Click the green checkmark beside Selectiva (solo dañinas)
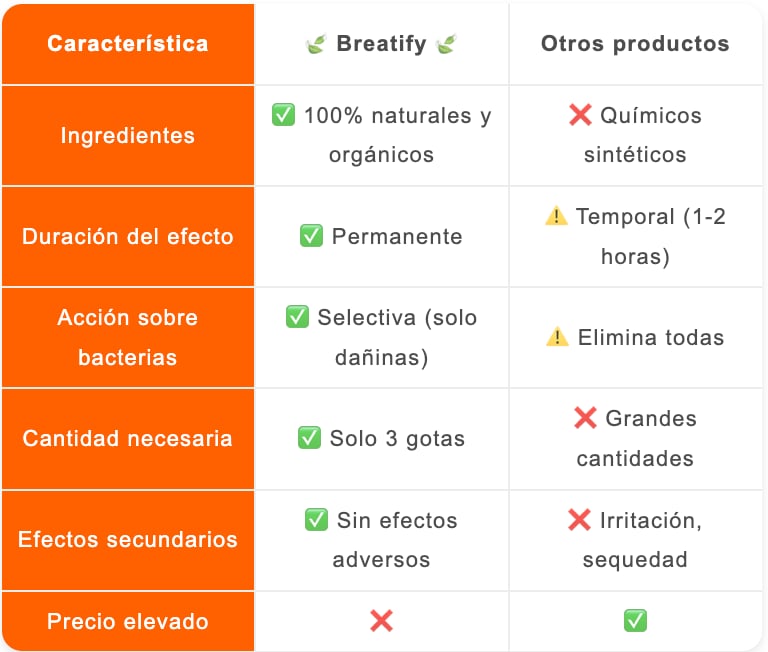Image resolution: width=768 pixels, height=652 pixels. tap(297, 316)
